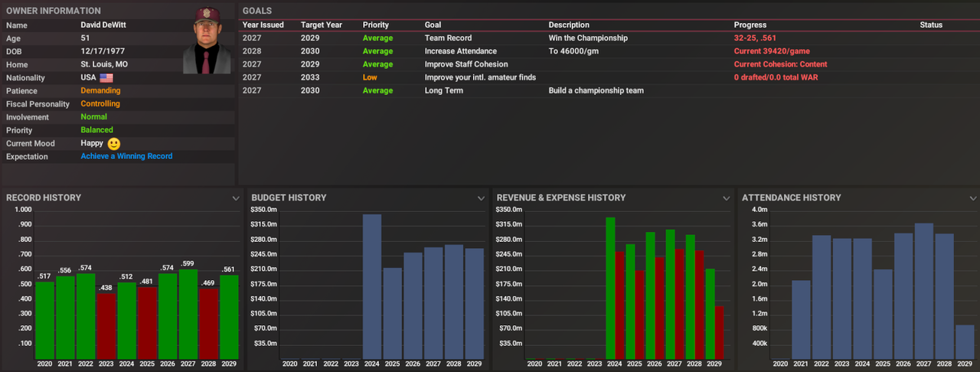
Task: Click the 2020 record bar labeled .517
Action: click(45, 320)
